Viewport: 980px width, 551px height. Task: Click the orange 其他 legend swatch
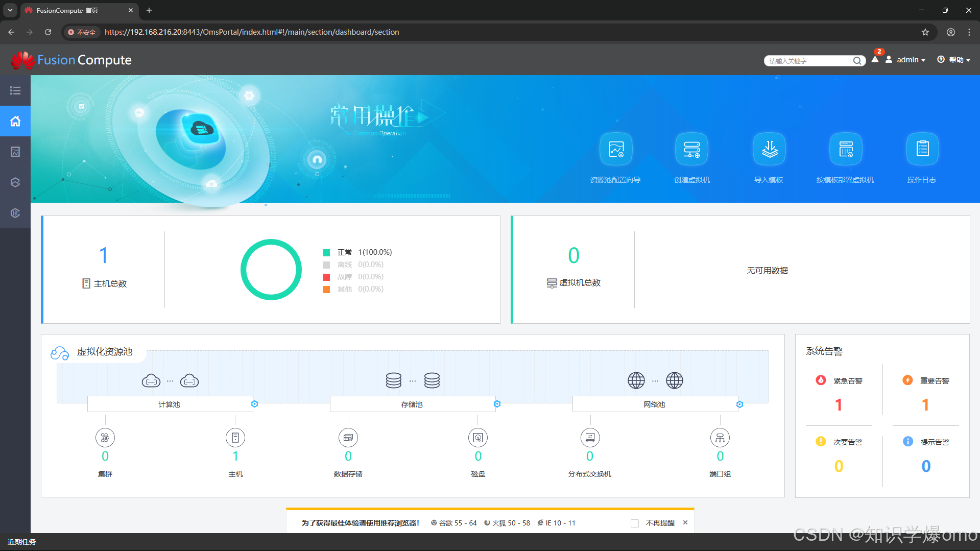326,290
